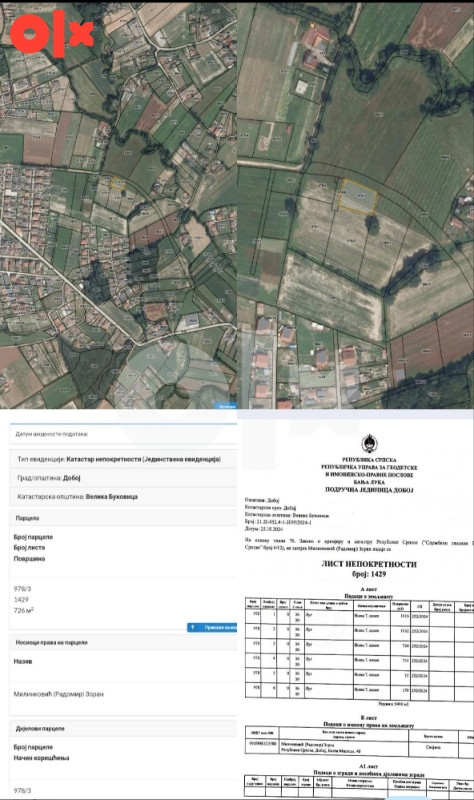Click the red-roofed house at top of right map

(315, 38)
